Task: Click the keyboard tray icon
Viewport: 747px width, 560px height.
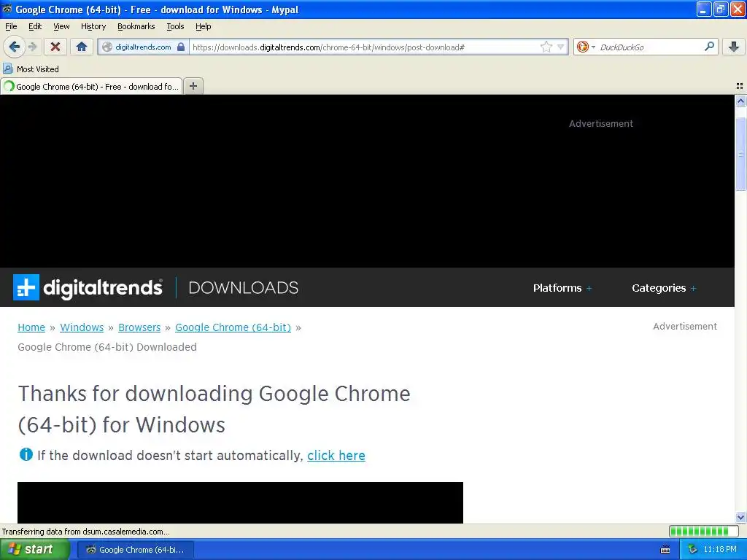Action: (665, 550)
